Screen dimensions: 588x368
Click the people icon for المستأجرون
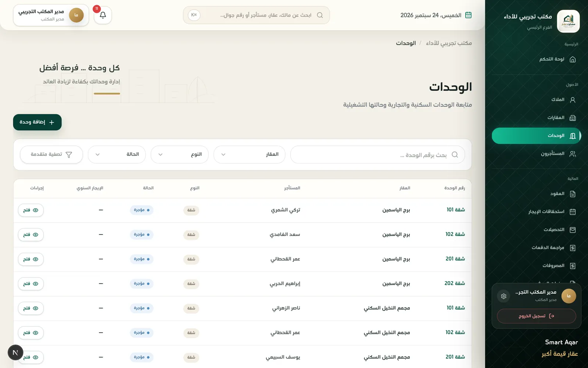coord(573,154)
